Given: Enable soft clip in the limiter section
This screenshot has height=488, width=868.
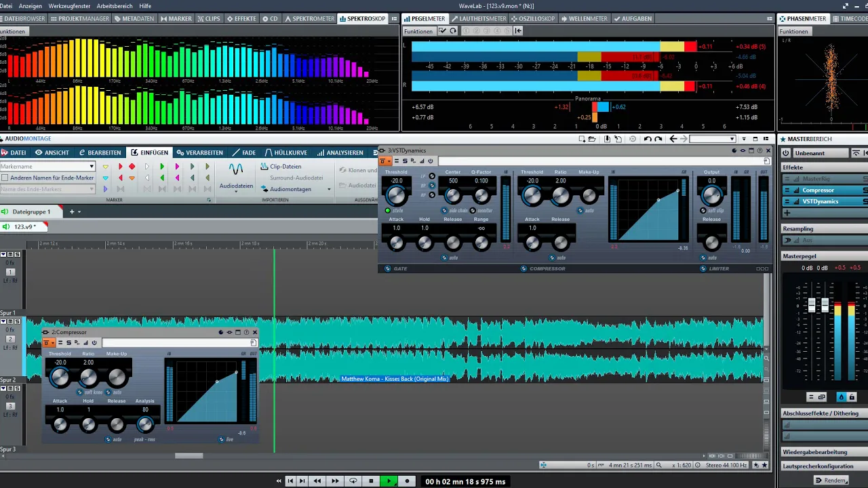Looking at the screenshot, I should point(703,211).
